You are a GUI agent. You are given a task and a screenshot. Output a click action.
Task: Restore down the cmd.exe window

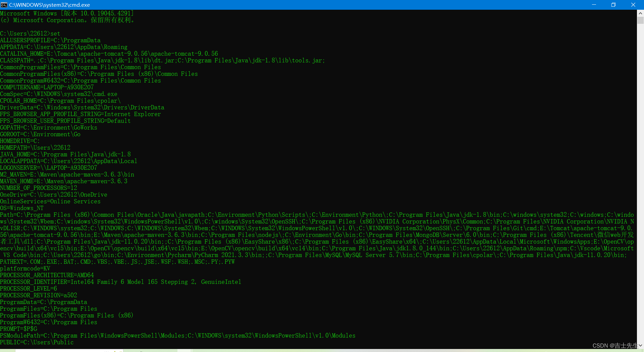[x=613, y=5]
